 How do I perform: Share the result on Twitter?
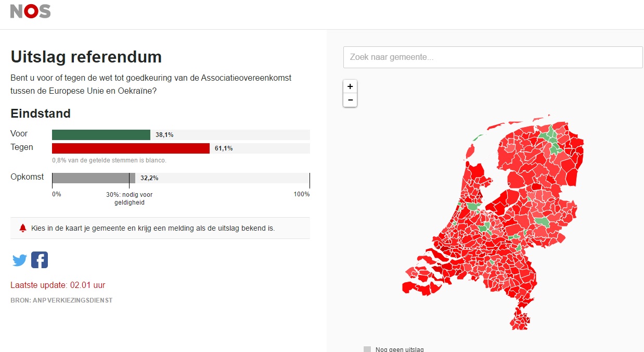coord(20,260)
